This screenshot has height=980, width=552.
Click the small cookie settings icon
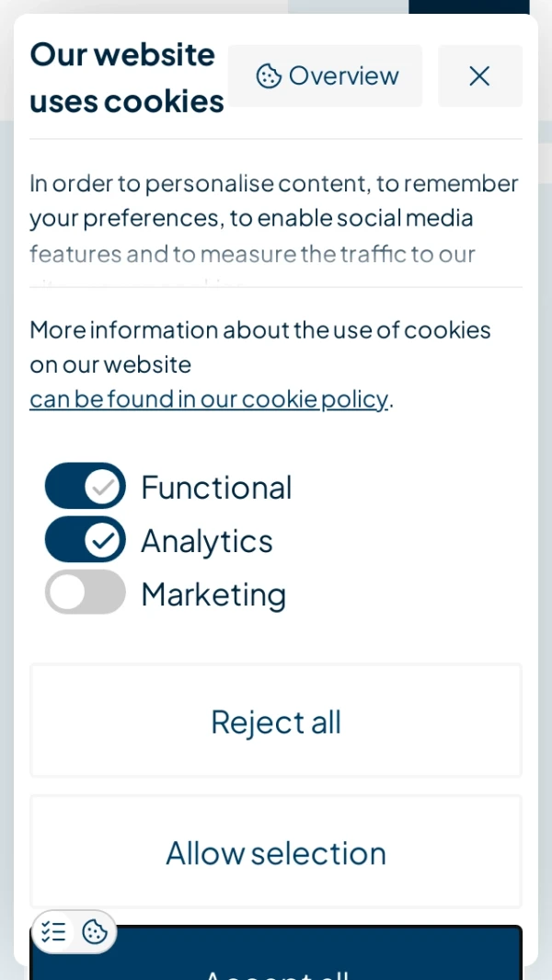pos(95,932)
